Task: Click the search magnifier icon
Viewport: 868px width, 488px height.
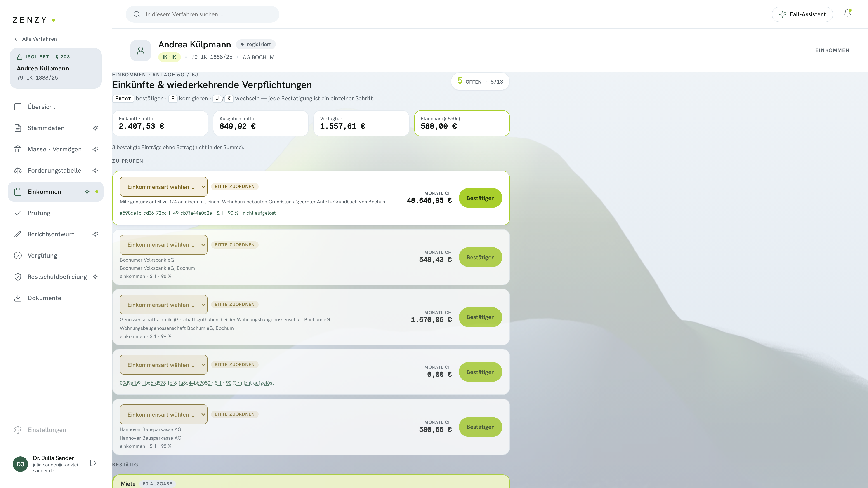Action: click(x=137, y=14)
